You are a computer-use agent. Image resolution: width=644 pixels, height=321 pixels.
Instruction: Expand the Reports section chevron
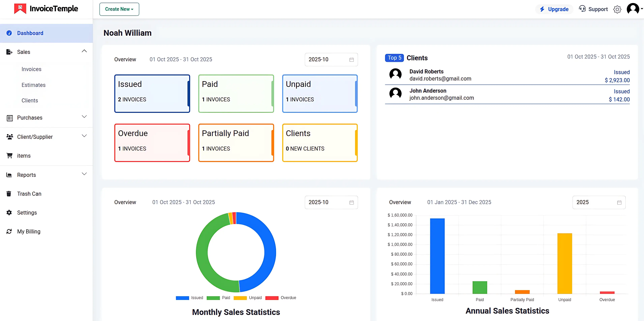tap(84, 174)
